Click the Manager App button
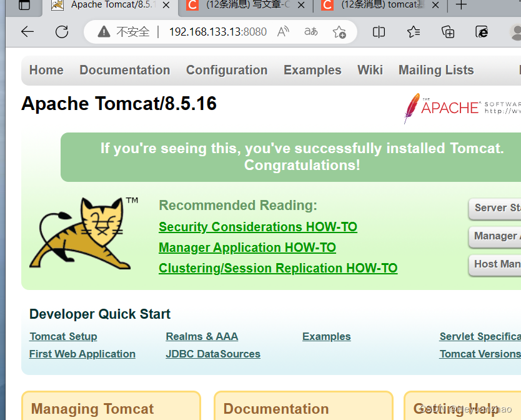 click(495, 236)
